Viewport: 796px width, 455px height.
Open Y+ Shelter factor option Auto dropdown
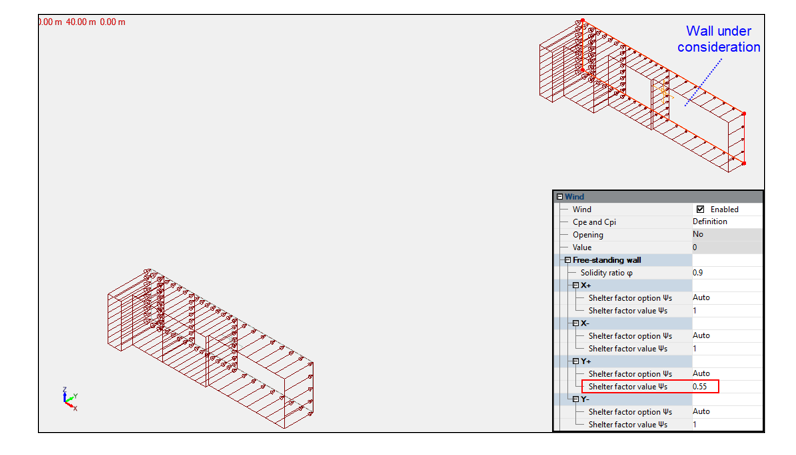tap(724, 374)
